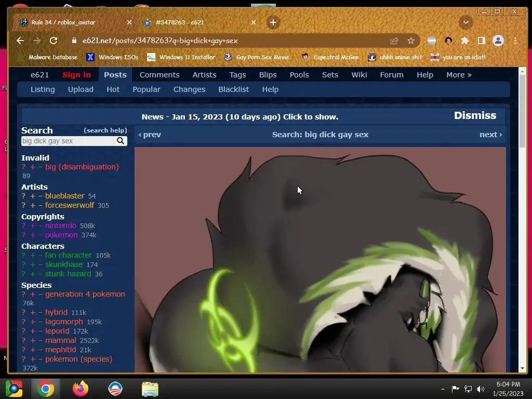
Task: Click the Start button on the taskbar
Action: click(14, 389)
